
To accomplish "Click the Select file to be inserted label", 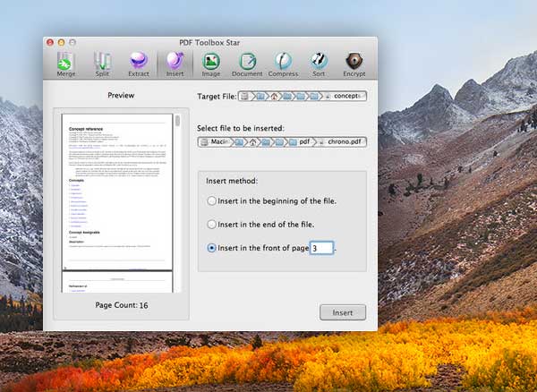I will (241, 128).
